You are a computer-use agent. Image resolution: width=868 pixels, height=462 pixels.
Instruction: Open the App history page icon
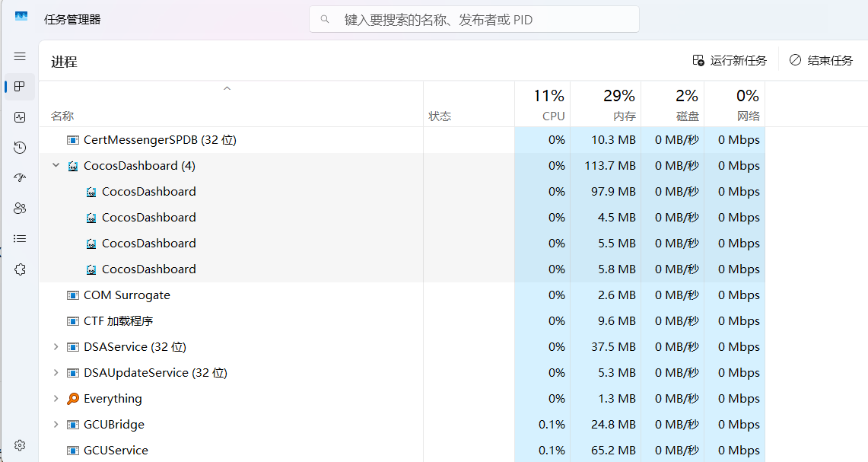tap(20, 148)
